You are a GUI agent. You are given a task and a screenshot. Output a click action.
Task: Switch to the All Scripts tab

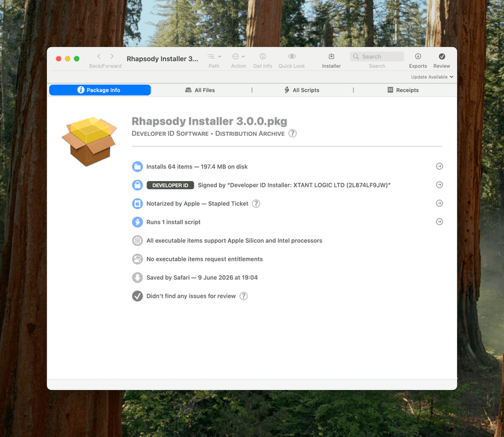(302, 90)
